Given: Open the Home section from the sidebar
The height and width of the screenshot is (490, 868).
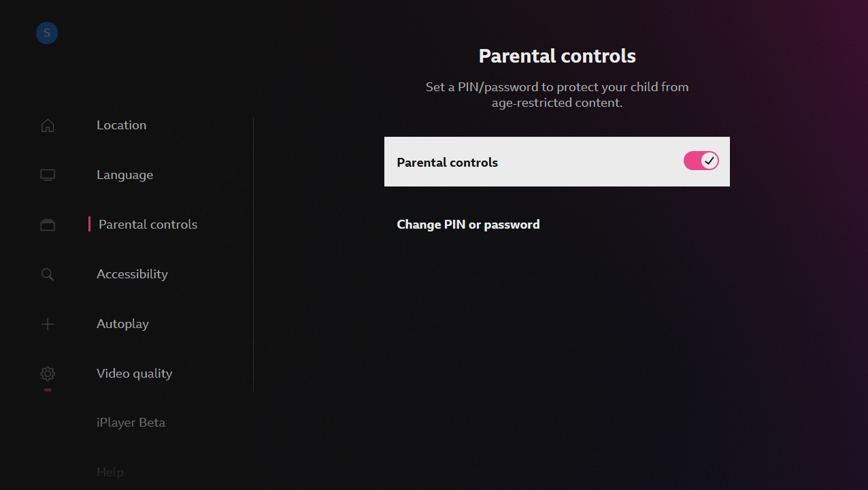Looking at the screenshot, I should [47, 125].
